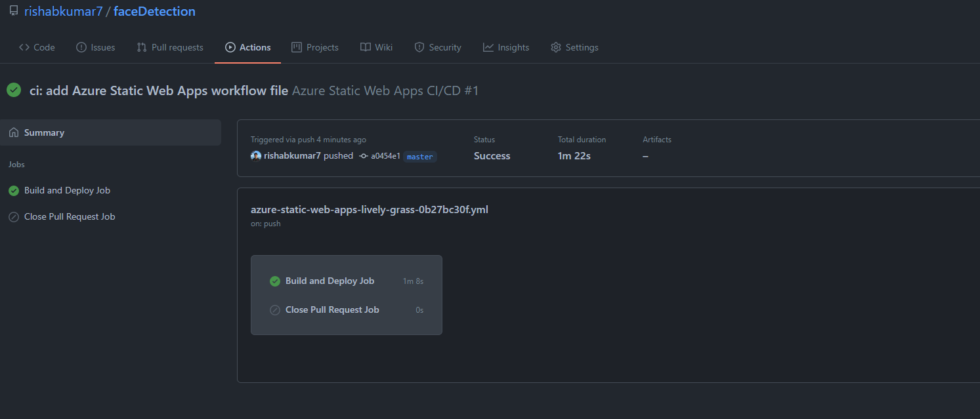Click the Issues circle icon

(81, 47)
